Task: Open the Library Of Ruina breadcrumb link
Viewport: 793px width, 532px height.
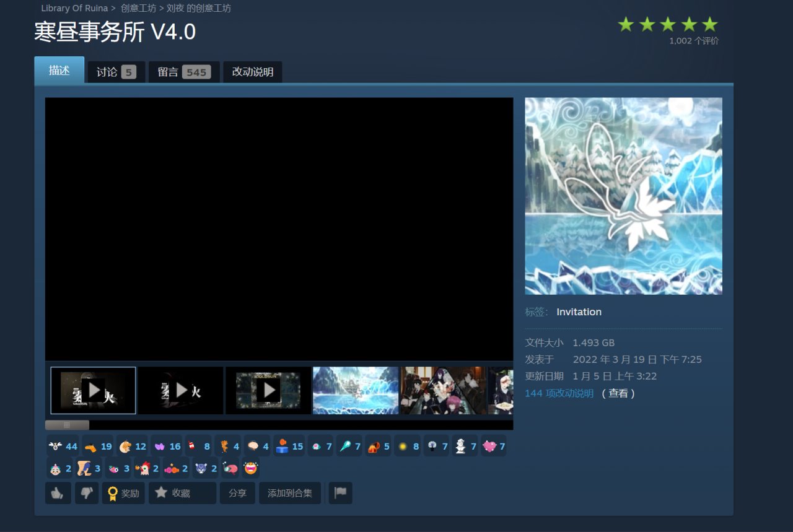Action: [74, 9]
